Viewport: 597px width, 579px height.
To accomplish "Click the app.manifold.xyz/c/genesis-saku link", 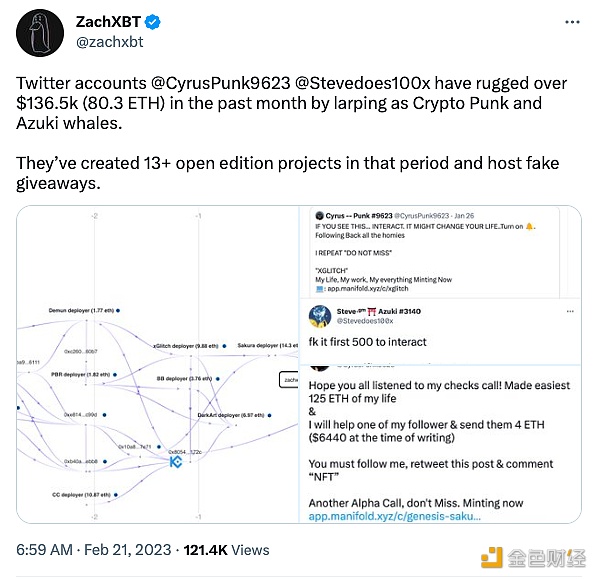I will 394,516.
